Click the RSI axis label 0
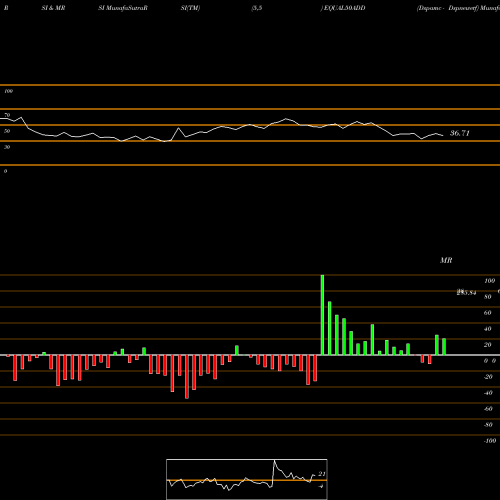 [5, 171]
